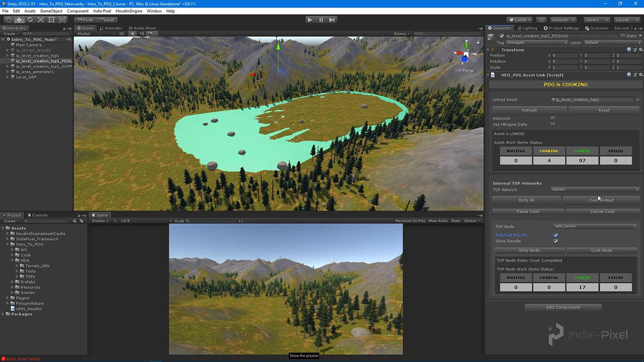Screen dimensions: 644x362
Task: Select the Rotate tool in the toolbar
Action: coord(30,20)
